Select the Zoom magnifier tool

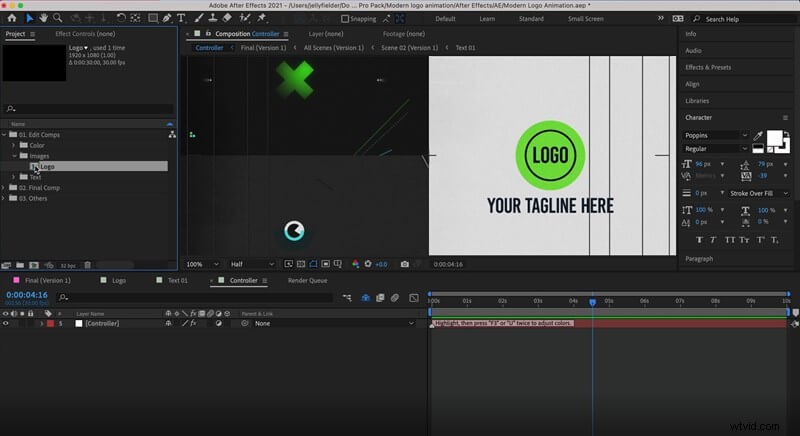58,18
